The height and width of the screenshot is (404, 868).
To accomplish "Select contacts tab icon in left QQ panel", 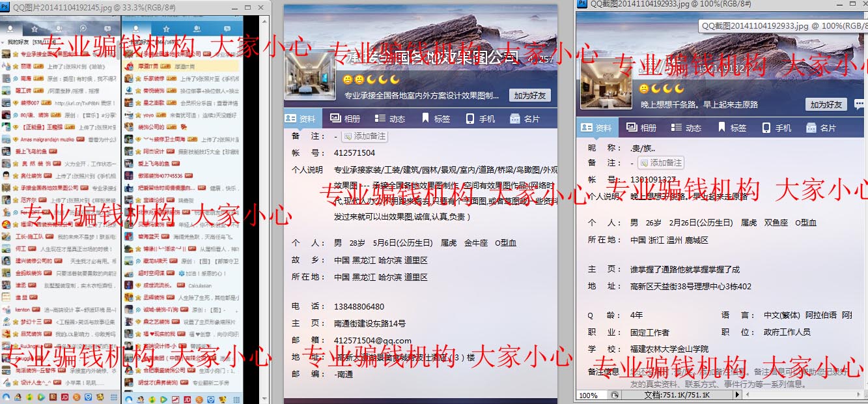I will click(10, 29).
